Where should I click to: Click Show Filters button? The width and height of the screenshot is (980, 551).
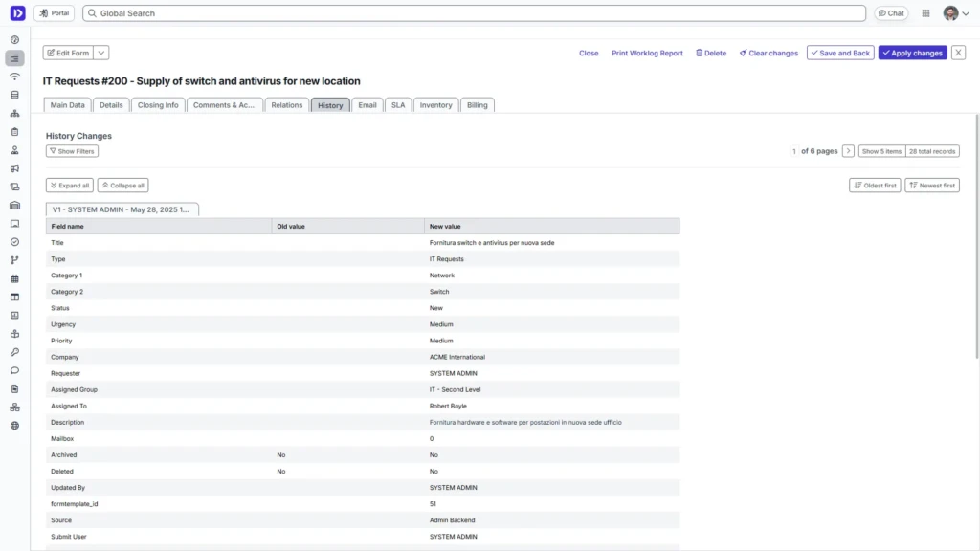[x=72, y=151]
